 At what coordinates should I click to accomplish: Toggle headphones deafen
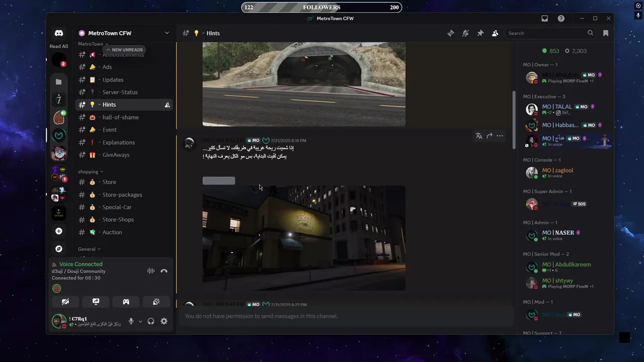[x=151, y=321]
